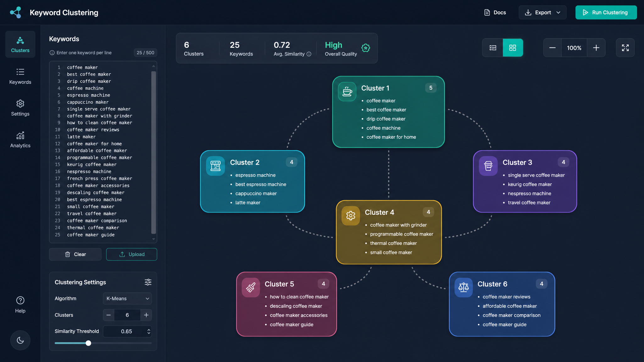Click the Cluster 3 takeaway cup icon
This screenshot has height=362, width=644.
[488, 166]
